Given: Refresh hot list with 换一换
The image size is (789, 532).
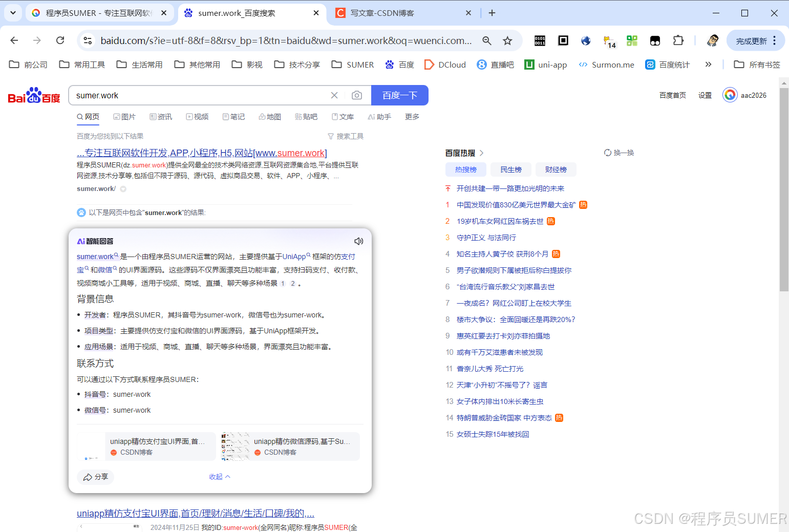Looking at the screenshot, I should tap(619, 153).
